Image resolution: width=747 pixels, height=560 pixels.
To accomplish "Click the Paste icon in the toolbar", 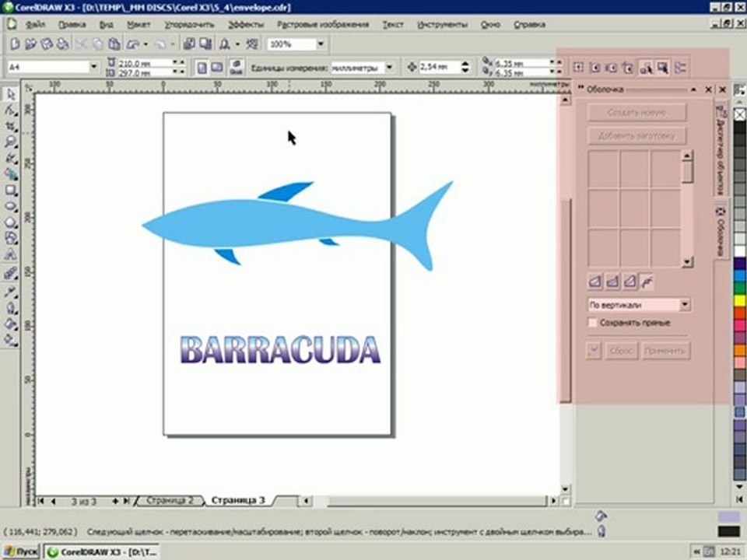I will coord(114,44).
